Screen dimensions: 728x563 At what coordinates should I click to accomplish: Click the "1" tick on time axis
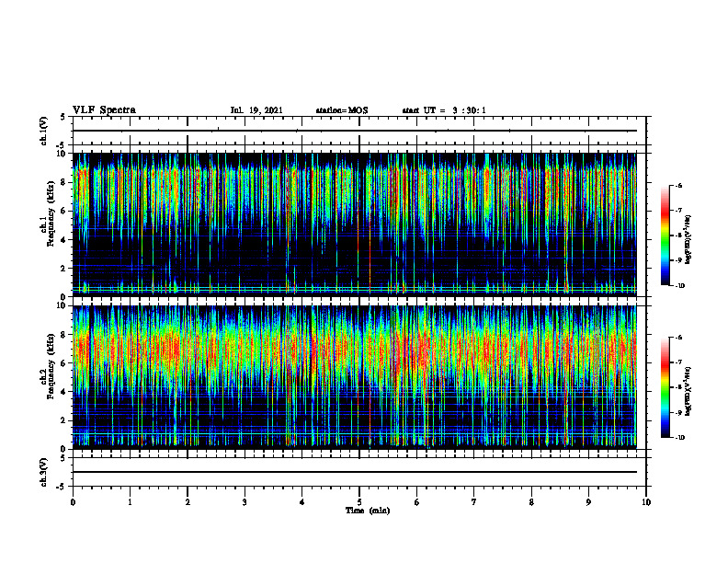pos(130,502)
